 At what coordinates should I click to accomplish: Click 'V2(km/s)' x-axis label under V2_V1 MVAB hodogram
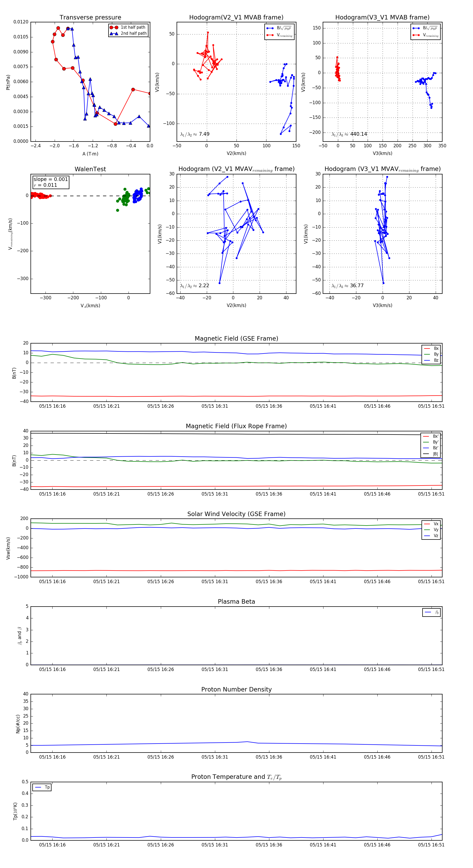point(236,153)
